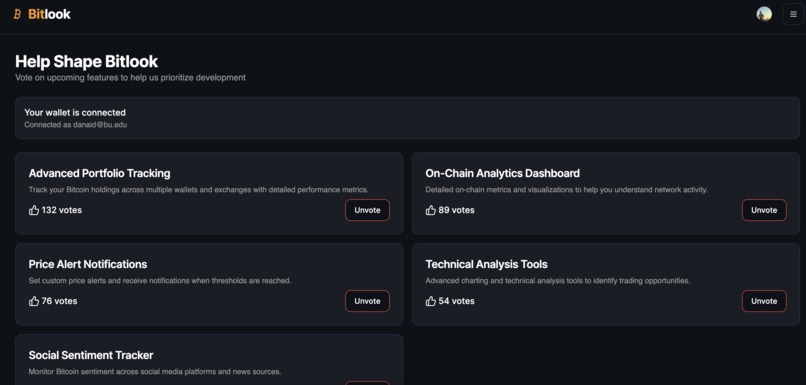Unvote On-Chain Analytics Dashboard feature
Screen dimensions: 806x385
[764, 210]
